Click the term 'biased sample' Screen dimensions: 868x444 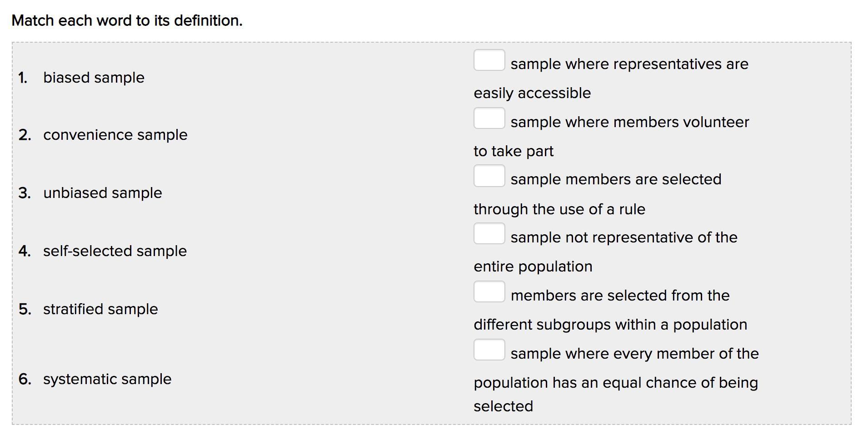coord(94,78)
